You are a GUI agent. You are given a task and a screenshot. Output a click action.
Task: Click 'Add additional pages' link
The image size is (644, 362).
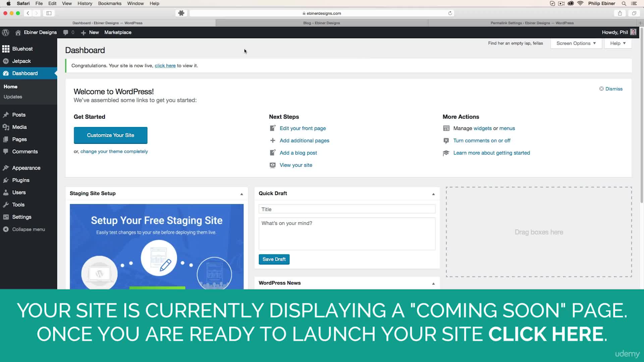tap(305, 140)
